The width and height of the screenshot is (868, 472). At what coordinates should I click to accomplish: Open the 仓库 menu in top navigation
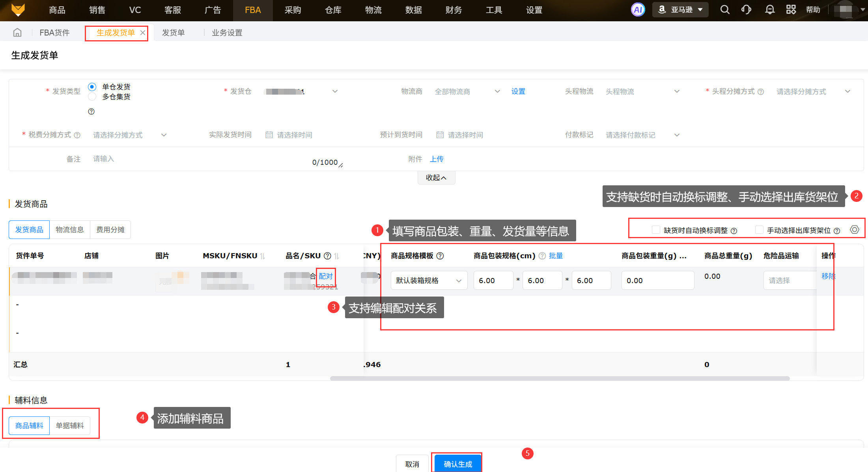[333, 10]
